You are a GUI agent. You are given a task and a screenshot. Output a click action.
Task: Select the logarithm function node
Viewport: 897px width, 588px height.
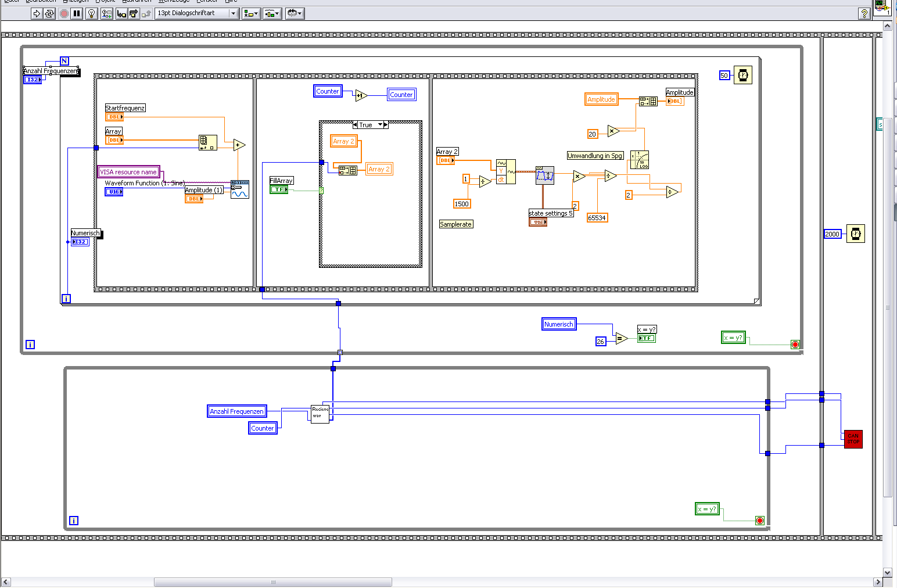(x=640, y=160)
